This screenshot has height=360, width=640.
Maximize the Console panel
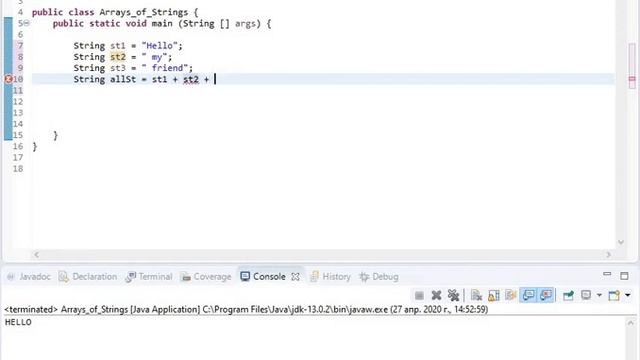pos(624,276)
